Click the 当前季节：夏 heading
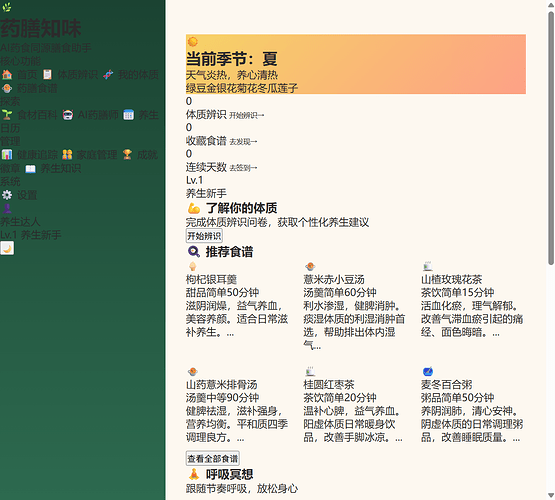This screenshot has width=555, height=500. pos(231,59)
